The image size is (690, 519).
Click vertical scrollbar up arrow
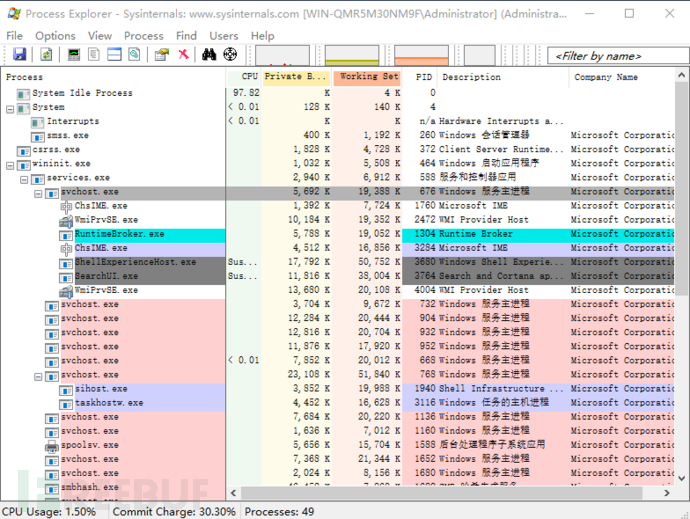[682, 75]
